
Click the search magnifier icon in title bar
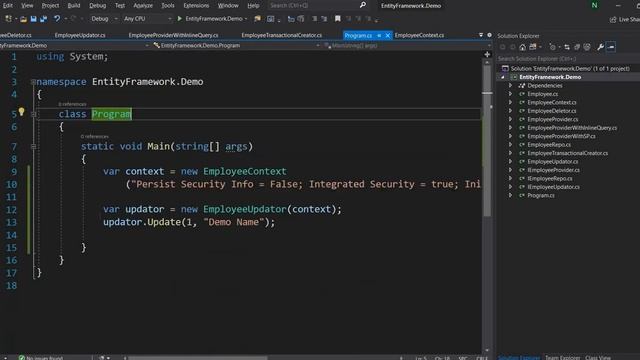pos(362,5)
